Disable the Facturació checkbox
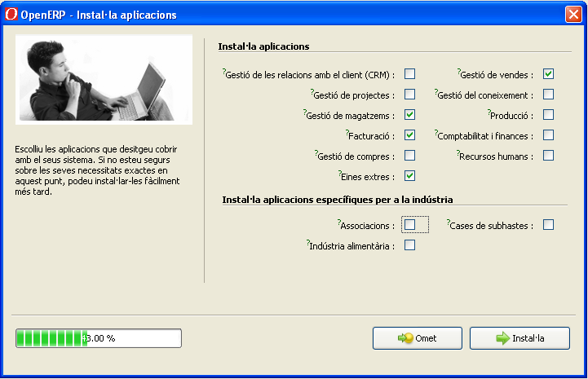Viewport: 588px width, 379px height. [x=410, y=135]
